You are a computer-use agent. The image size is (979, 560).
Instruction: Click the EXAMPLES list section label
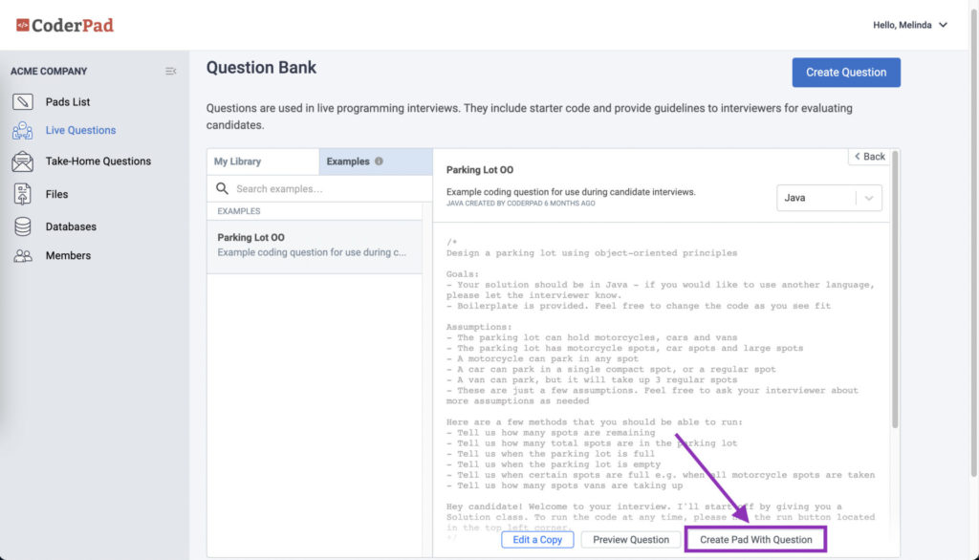(x=238, y=211)
